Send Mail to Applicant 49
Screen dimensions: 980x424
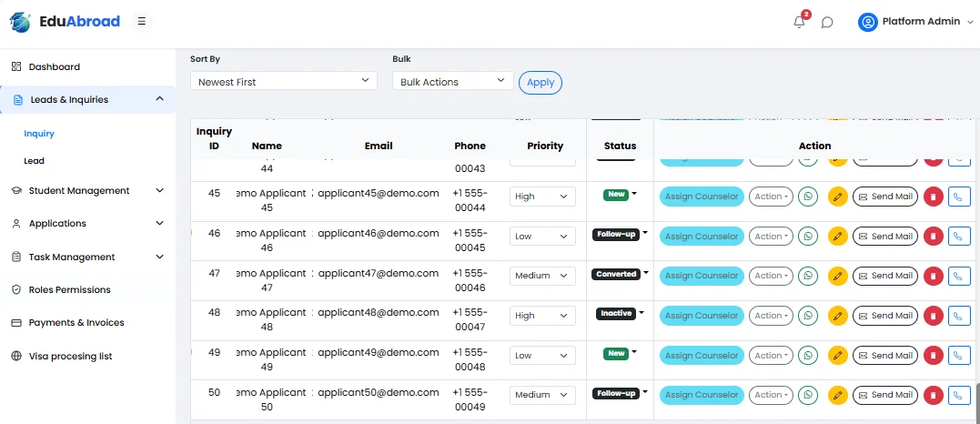click(x=885, y=355)
